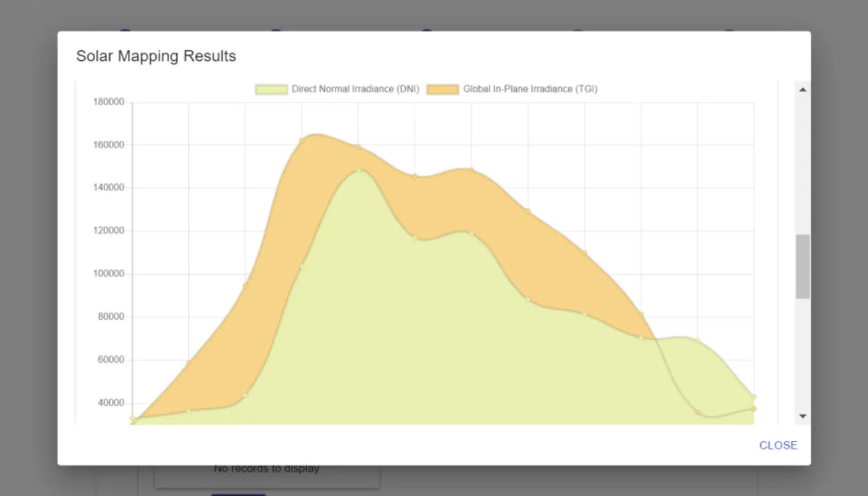Select the DNI peak data point near 148000
868x496 pixels.
click(358, 170)
